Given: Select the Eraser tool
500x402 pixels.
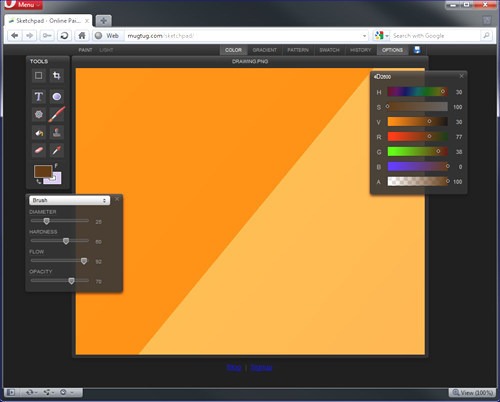Looking at the screenshot, I should coord(39,150).
